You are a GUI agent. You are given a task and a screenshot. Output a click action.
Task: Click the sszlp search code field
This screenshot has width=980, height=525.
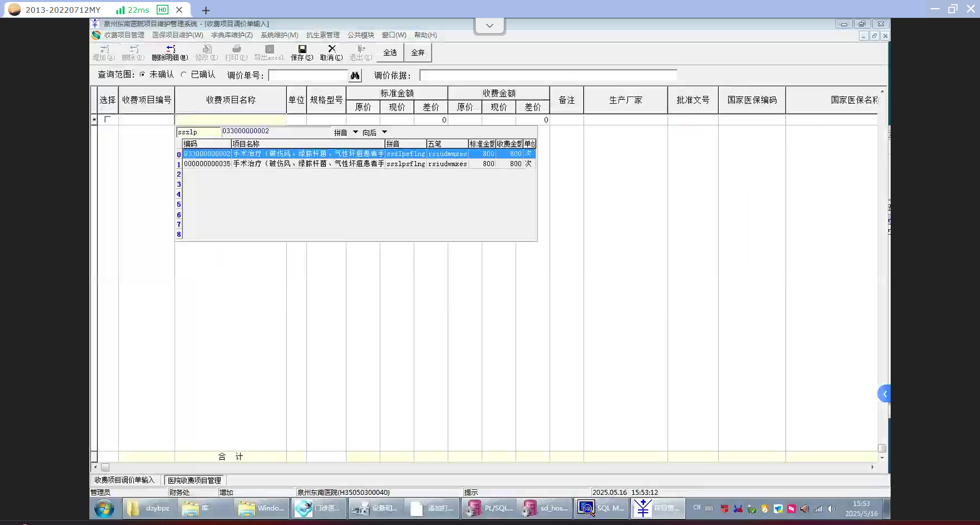[199, 132]
